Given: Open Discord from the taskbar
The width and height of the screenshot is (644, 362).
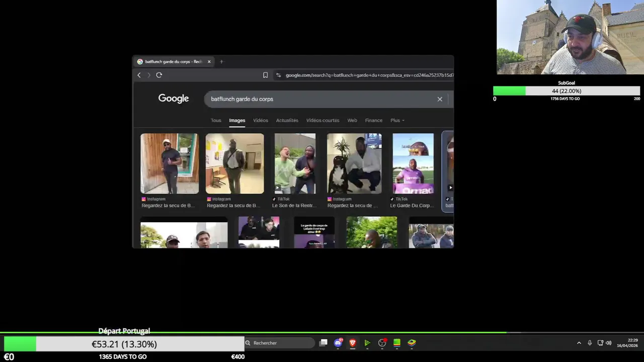Looking at the screenshot, I should pyautogui.click(x=338, y=343).
